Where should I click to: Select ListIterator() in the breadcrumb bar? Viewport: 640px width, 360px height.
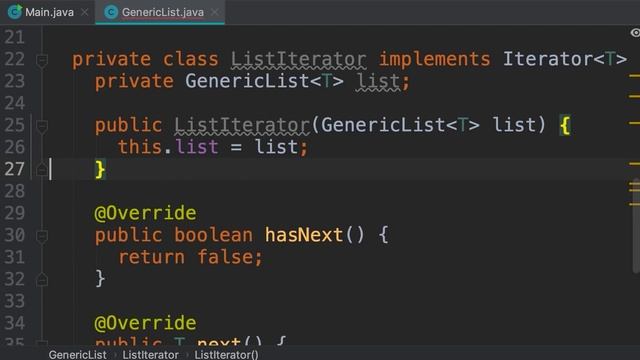pos(226,355)
